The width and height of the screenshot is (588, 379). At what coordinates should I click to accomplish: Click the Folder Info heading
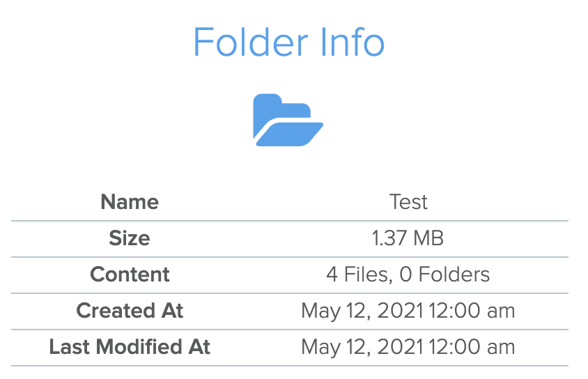coord(288,42)
